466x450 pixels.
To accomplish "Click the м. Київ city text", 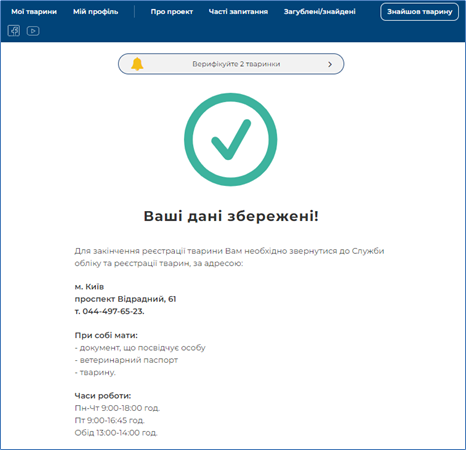I will pos(89,287).
